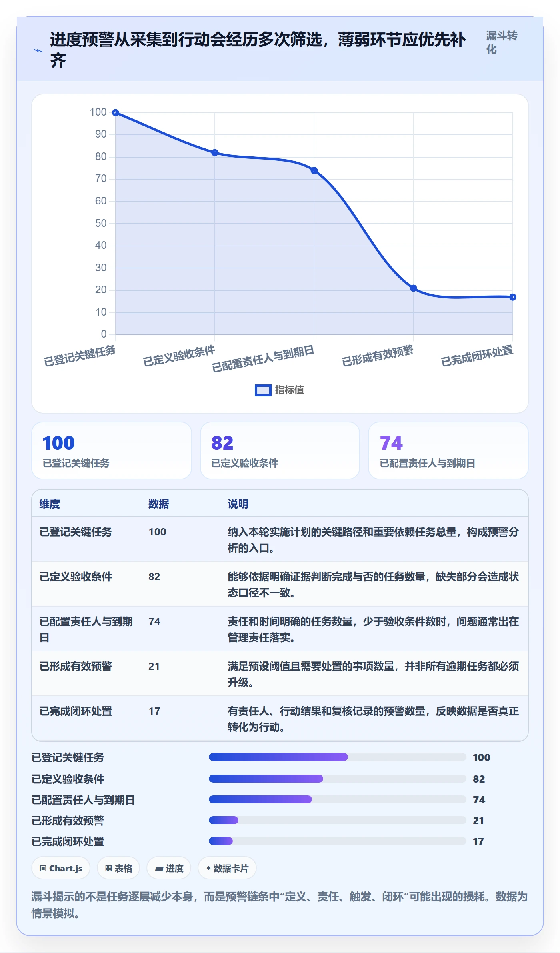Screen dimensions: 560x953
Task: Click the 数据 table column header
Action: click(159, 504)
